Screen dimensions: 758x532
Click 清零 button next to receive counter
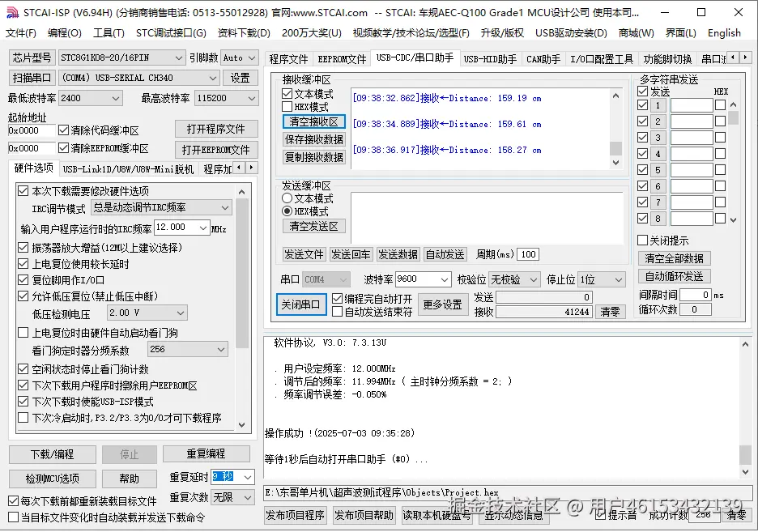610,312
